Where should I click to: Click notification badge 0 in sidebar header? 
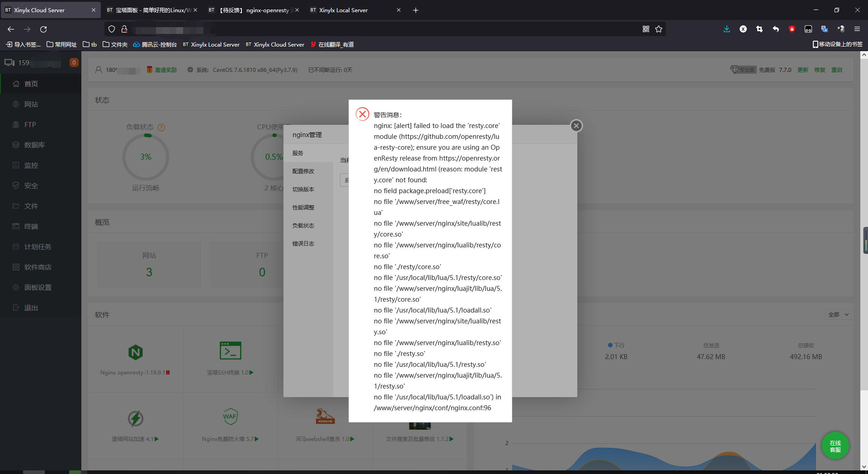74,62
